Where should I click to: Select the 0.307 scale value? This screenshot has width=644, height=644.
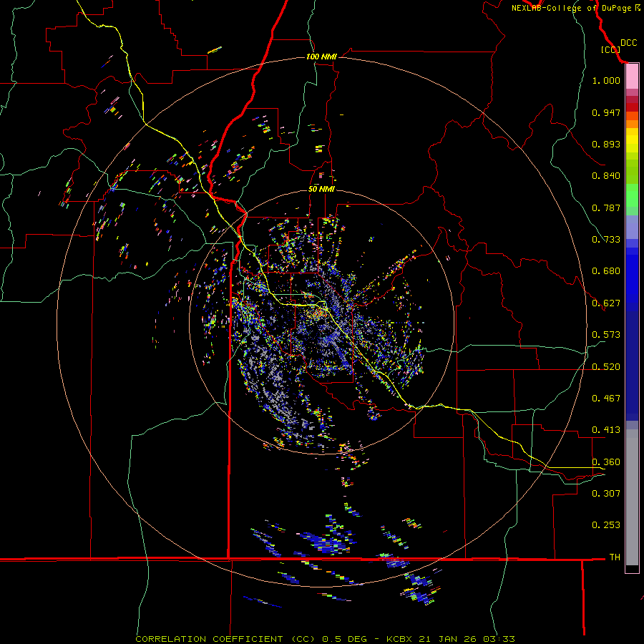[x=606, y=493]
